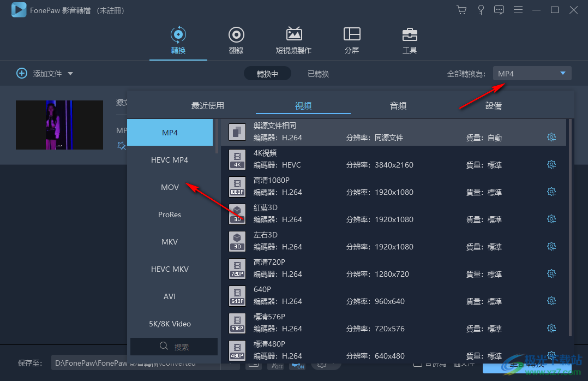Choose the 與源文件相同 preset row
The width and height of the screenshot is (588, 381).
click(x=393, y=132)
